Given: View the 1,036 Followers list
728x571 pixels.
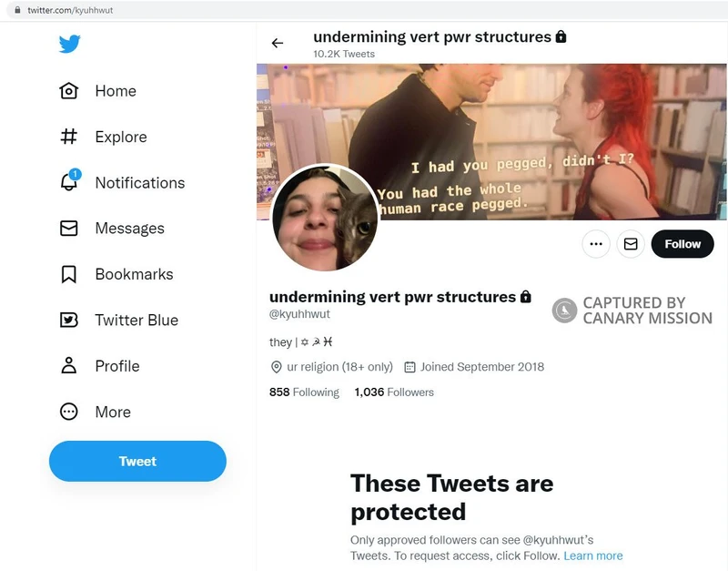Looking at the screenshot, I should 394,393.
